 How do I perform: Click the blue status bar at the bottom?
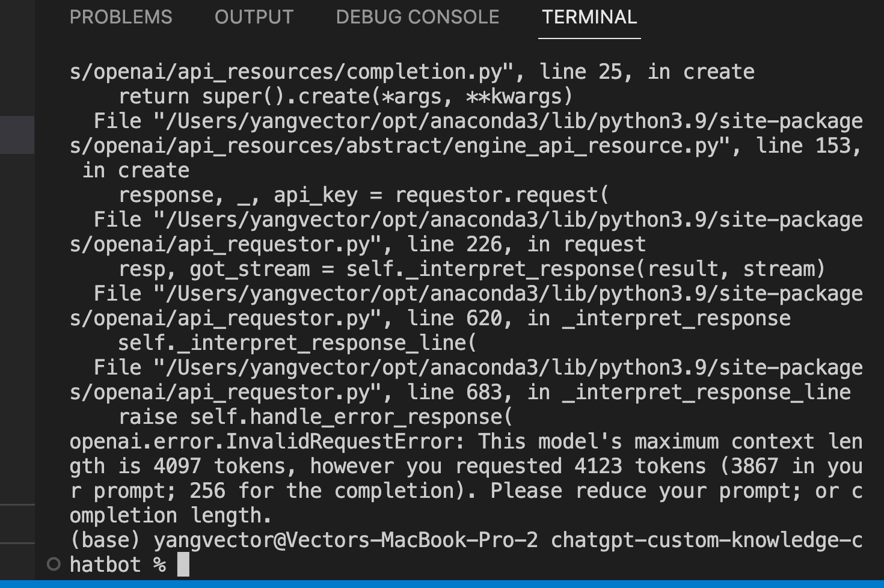[x=442, y=584]
